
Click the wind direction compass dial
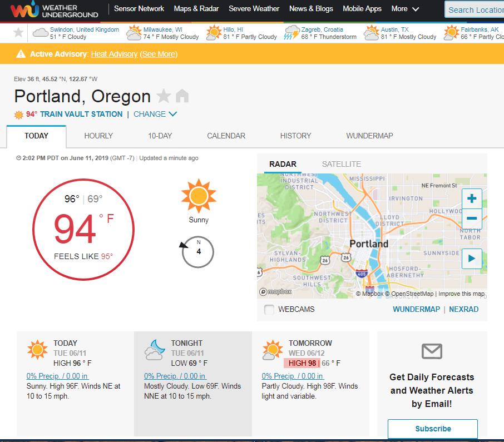pyautogui.click(x=197, y=252)
